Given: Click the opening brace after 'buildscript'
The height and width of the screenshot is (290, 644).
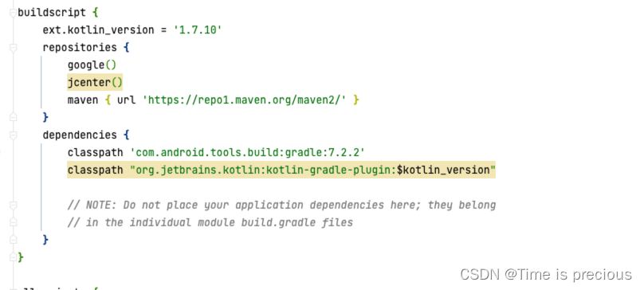Looking at the screenshot, I should (96, 13).
